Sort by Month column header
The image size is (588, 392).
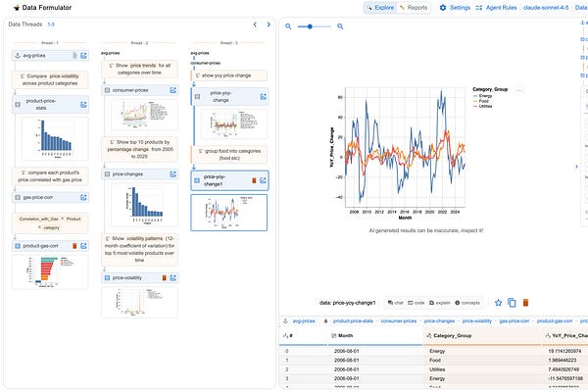pyautogui.click(x=375, y=336)
